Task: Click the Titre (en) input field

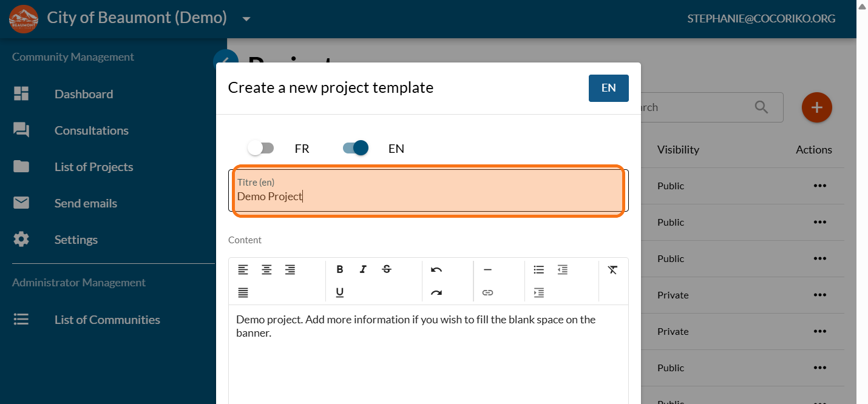Action: click(428, 196)
